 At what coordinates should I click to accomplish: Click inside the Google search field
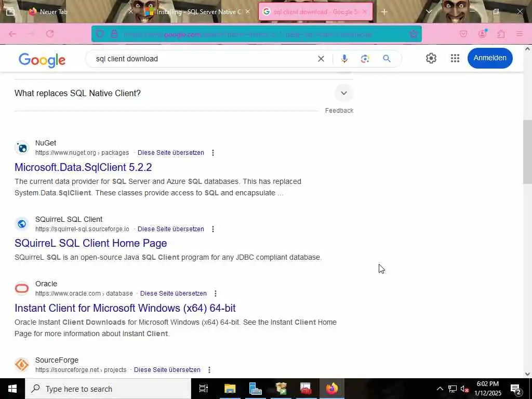tap(204, 59)
